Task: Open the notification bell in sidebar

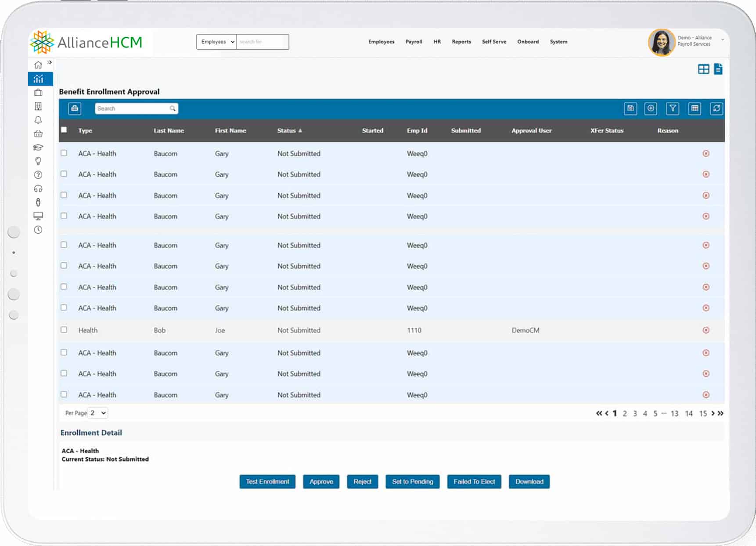Action: (38, 120)
